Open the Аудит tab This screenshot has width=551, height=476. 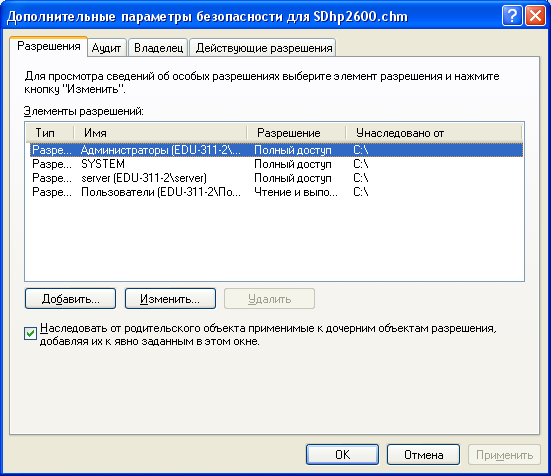pyautogui.click(x=107, y=48)
